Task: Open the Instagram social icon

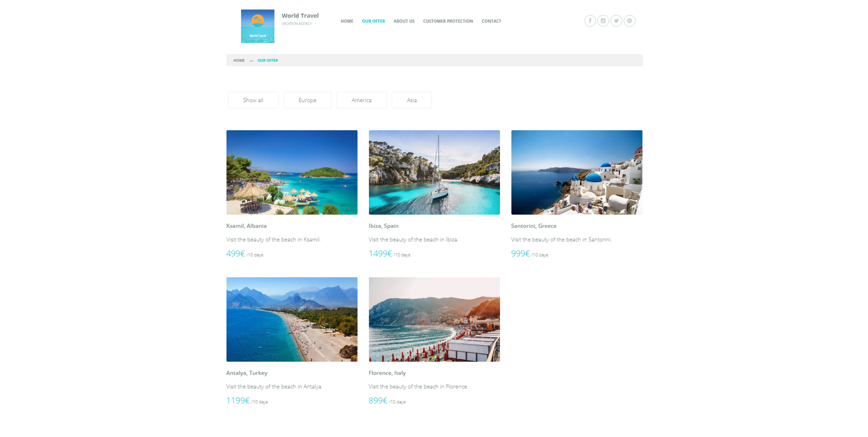Action: click(x=603, y=21)
